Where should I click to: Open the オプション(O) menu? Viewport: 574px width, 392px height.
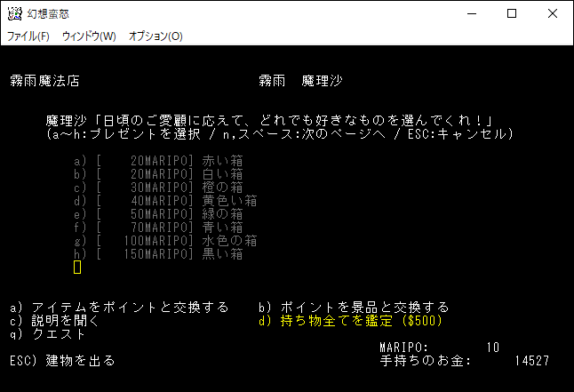point(155,36)
